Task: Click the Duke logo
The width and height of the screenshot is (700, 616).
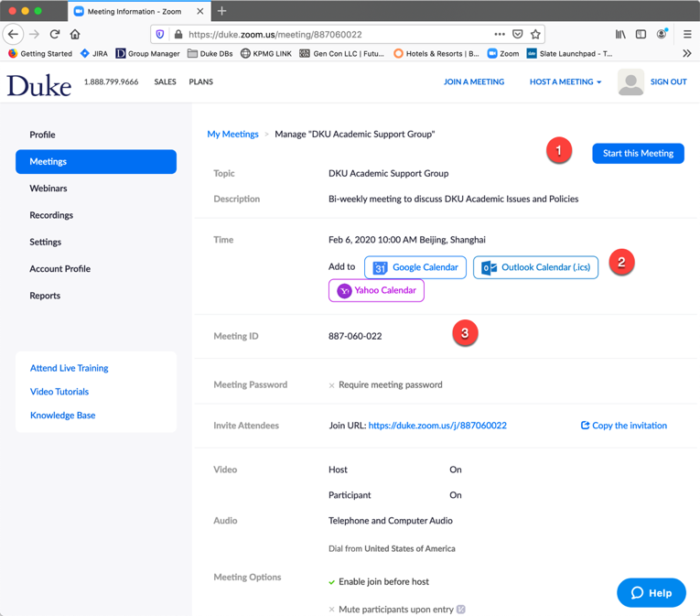Action: pos(38,85)
